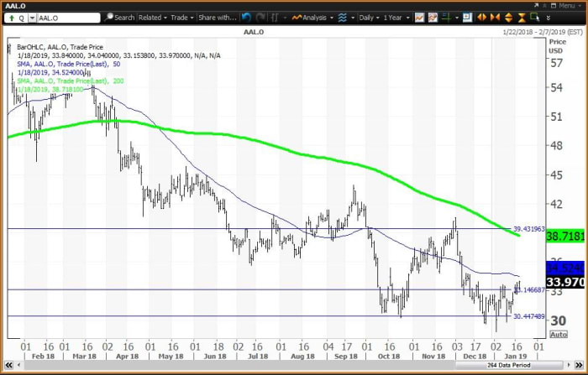Click the Share with... button
This screenshot has height=375, width=588.
coord(217,17)
